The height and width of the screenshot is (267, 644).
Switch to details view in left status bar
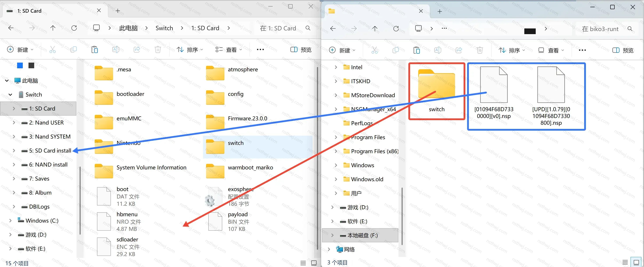coord(303,263)
